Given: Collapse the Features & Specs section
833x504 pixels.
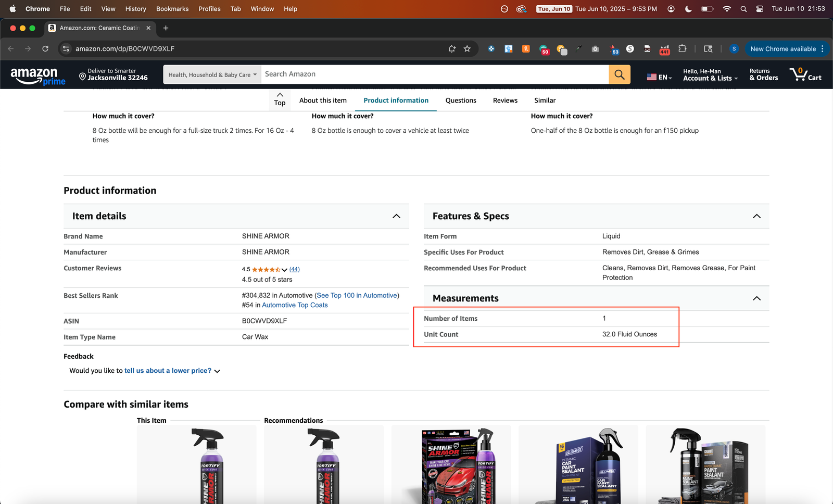Looking at the screenshot, I should [756, 216].
